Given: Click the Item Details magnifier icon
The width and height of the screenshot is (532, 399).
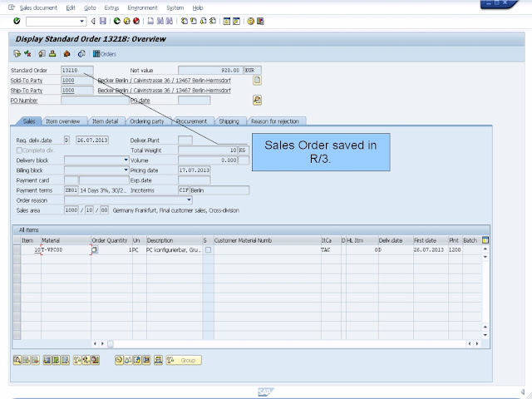Looking at the screenshot, I should click(x=17, y=360).
